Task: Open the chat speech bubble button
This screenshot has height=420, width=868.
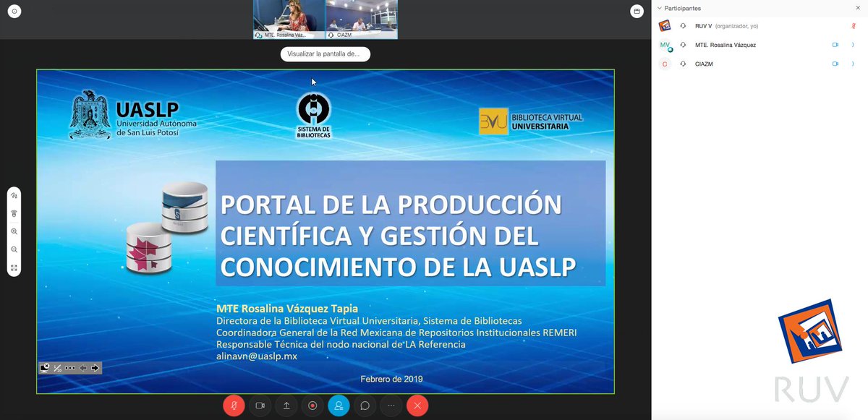Action: [365, 406]
